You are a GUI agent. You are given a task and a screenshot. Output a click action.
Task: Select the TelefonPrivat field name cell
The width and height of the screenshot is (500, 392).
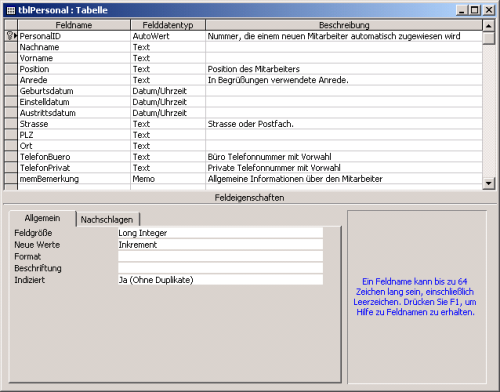click(x=74, y=168)
